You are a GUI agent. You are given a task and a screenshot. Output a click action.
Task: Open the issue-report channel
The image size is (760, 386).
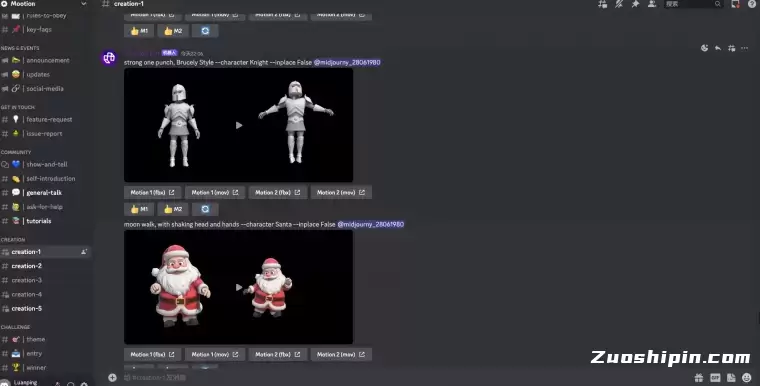pyautogui.click(x=46, y=133)
